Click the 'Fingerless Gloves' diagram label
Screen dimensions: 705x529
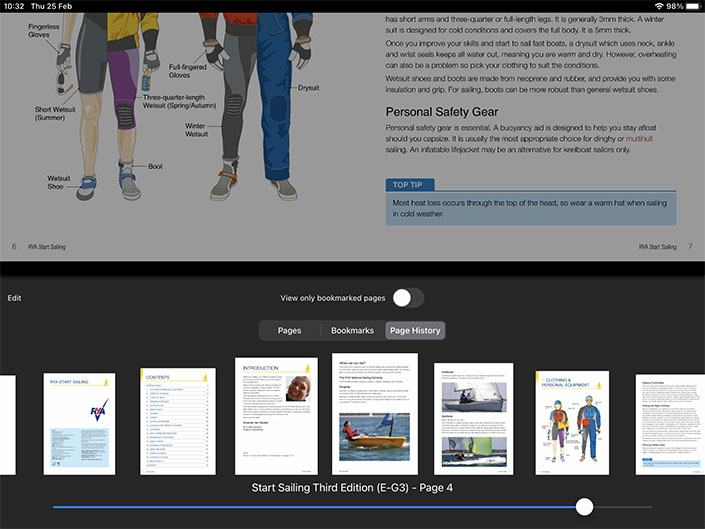coord(43,31)
